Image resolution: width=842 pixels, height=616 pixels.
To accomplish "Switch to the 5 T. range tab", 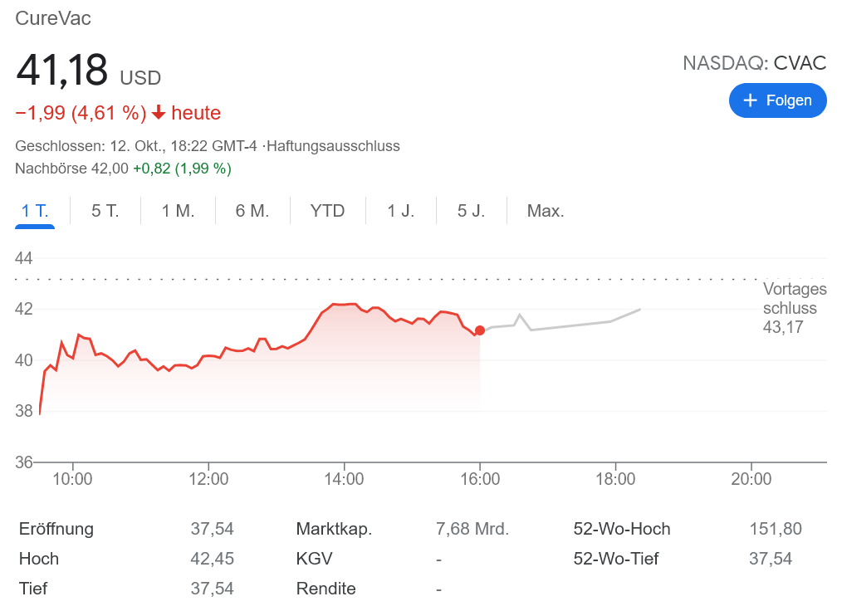I will point(105,211).
